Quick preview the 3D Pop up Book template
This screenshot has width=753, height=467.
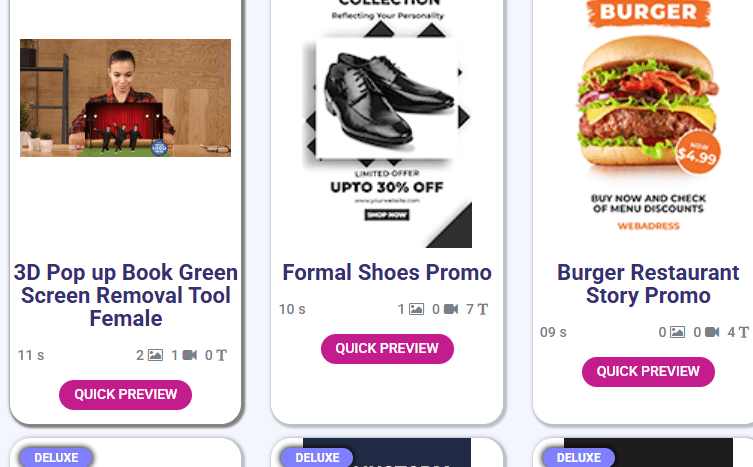125,395
